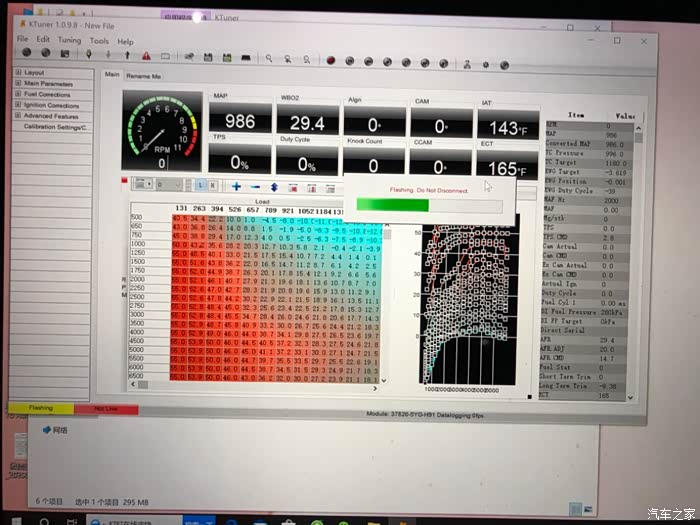Switch to the Rename Me tab
This screenshot has width=700, height=525.
click(143, 76)
